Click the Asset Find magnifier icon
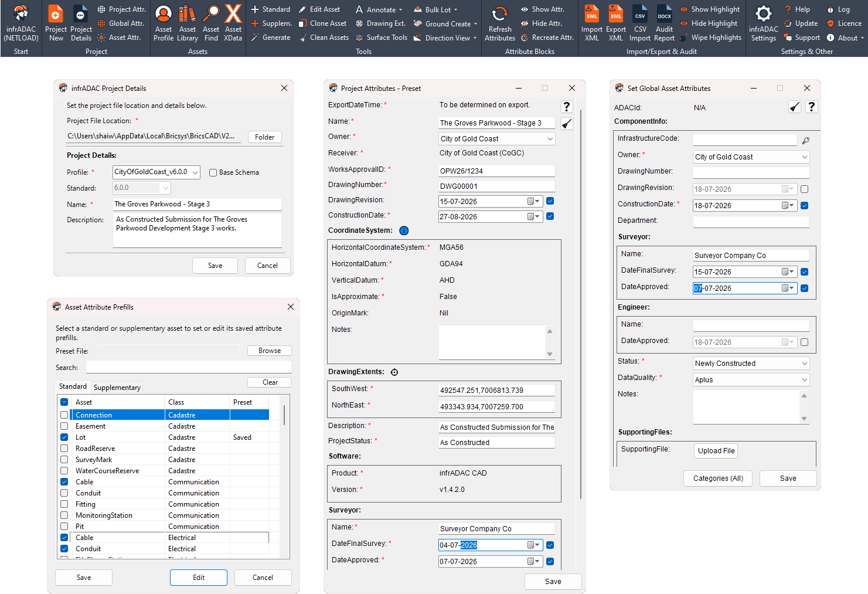The height and width of the screenshot is (594, 868). pyautogui.click(x=211, y=23)
